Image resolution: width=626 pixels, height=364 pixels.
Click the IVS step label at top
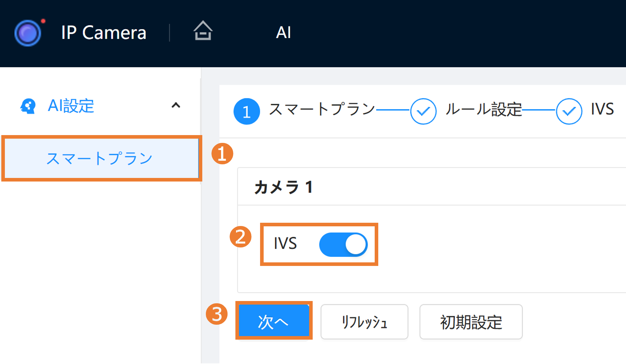click(602, 109)
